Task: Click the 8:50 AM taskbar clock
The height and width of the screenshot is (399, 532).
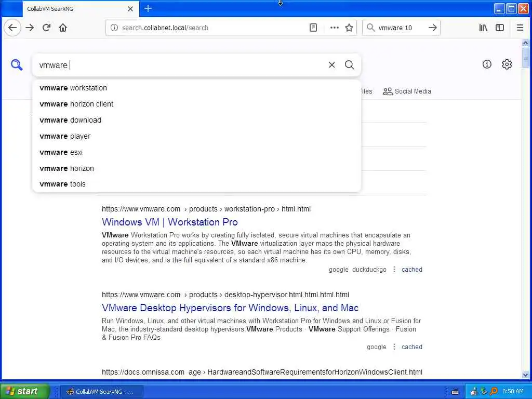Action: click(513, 392)
